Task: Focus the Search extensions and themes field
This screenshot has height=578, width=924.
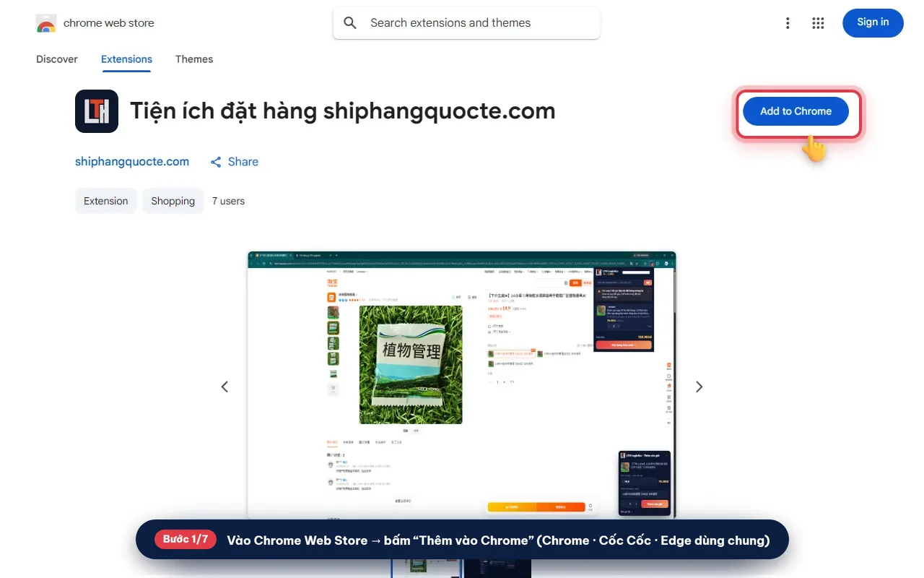Action: coord(466,23)
